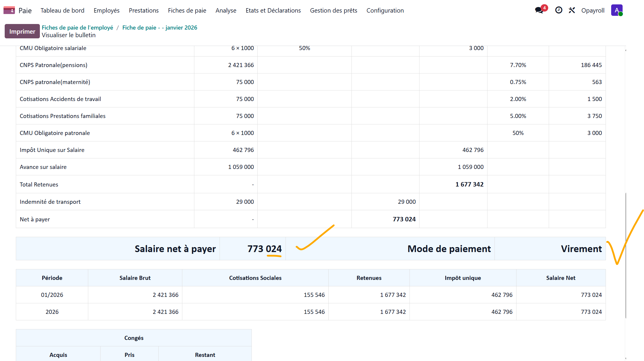Open the Fiche de paie janvier 2026 breadcrumb

160,28
